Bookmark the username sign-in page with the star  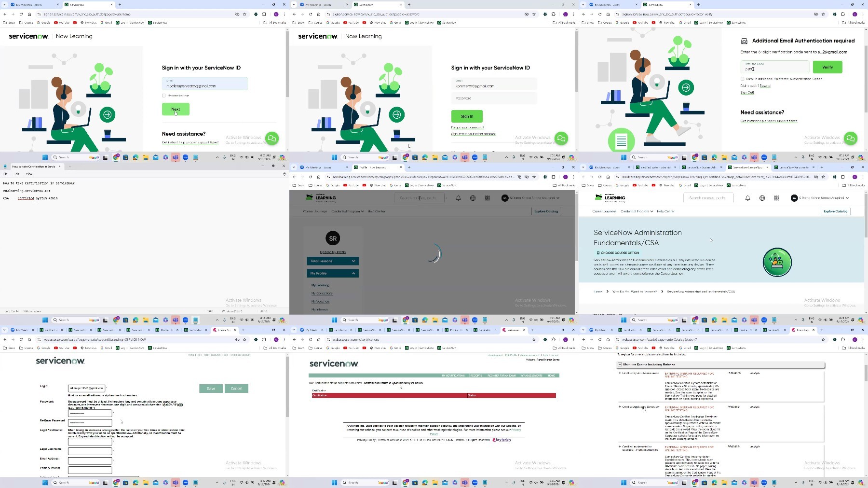tap(244, 14)
